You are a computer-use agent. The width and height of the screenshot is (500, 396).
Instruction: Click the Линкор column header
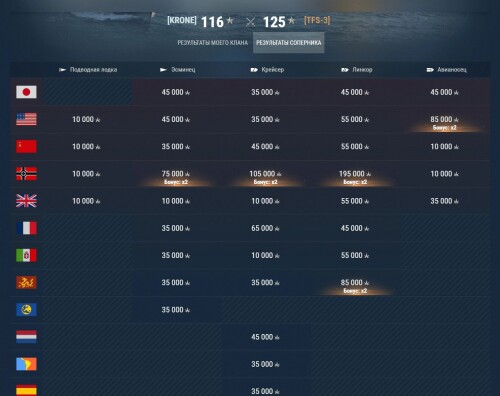pos(357,70)
